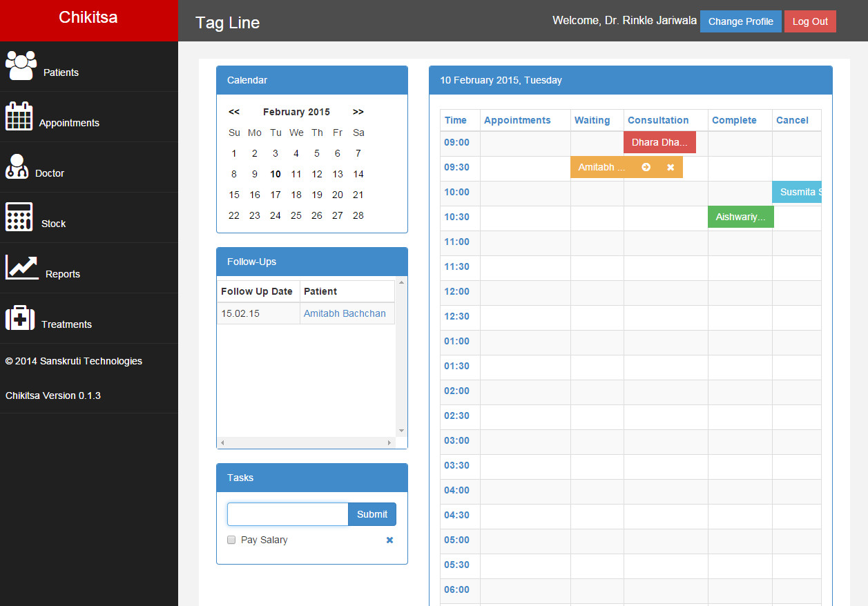Open Appointments via the calendar icon
Viewport: 868px width, 606px height.
point(19,116)
